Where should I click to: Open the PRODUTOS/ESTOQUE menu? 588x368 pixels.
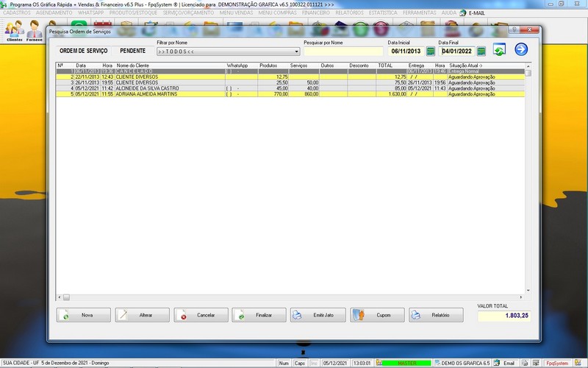point(133,13)
